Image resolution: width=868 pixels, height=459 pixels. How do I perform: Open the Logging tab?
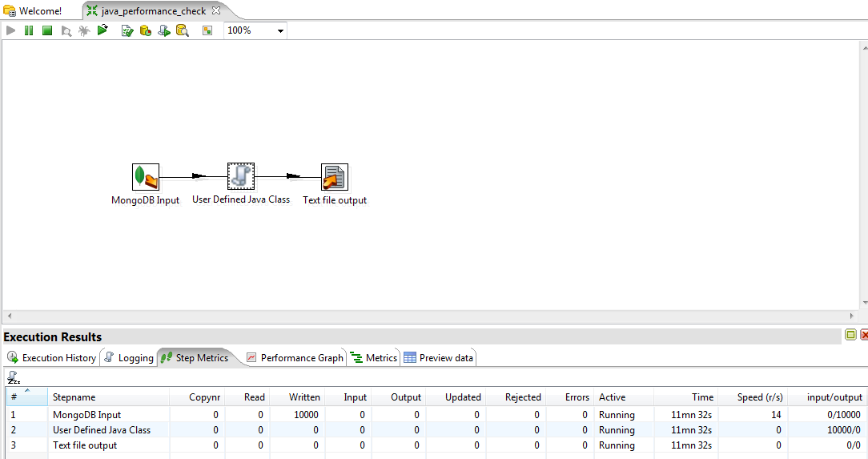tap(129, 358)
